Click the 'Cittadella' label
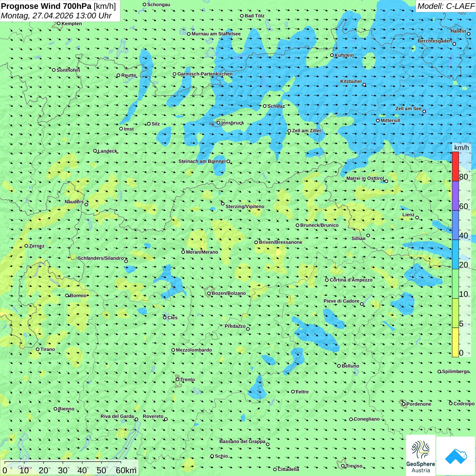476x476 pixels. click(x=288, y=469)
